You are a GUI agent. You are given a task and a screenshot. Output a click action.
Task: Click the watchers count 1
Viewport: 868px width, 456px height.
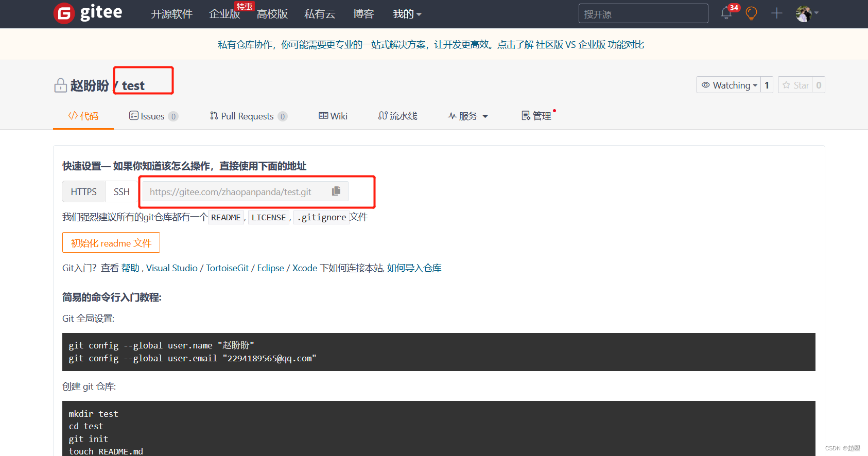click(767, 85)
